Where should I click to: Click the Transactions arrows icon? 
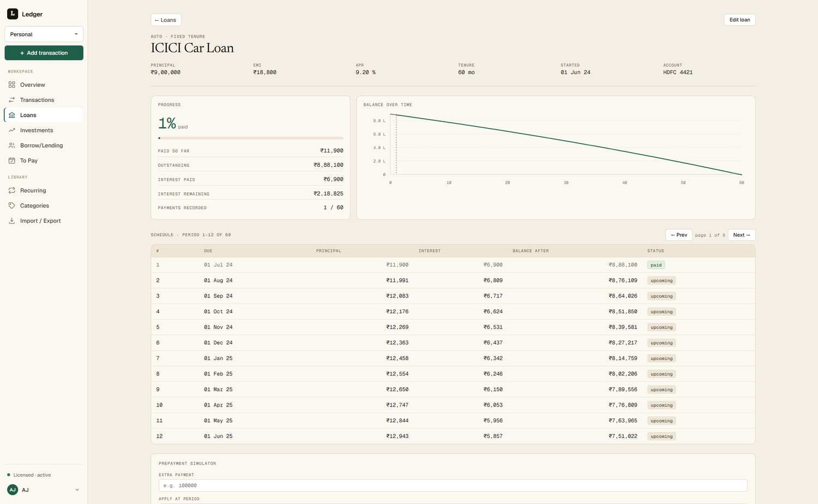(12, 100)
